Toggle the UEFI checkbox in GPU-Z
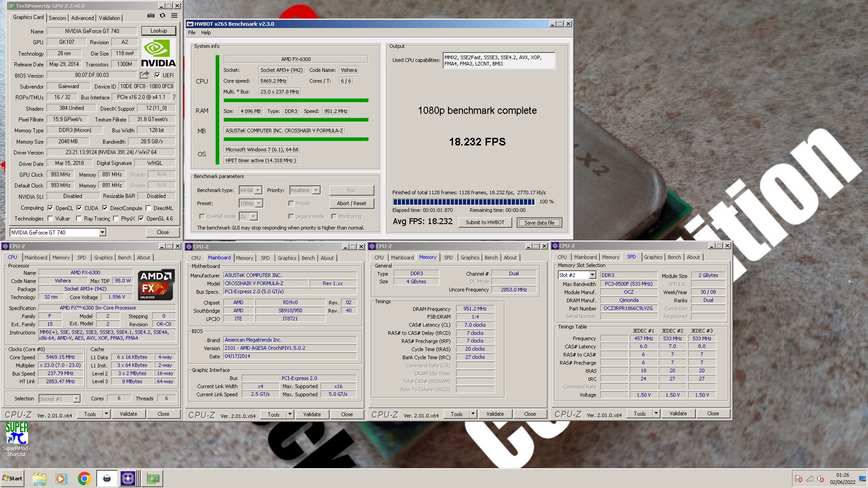 [x=157, y=75]
